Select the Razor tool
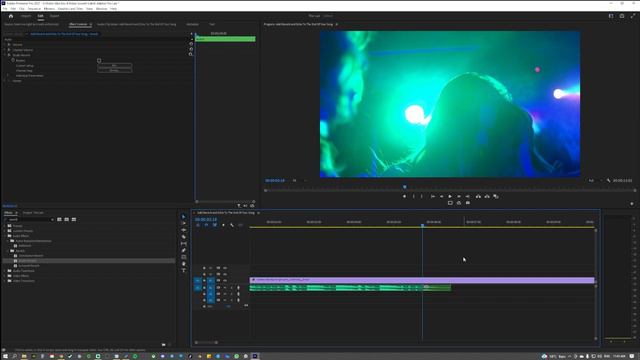Image resolution: width=640 pixels, height=360 pixels. [184, 237]
